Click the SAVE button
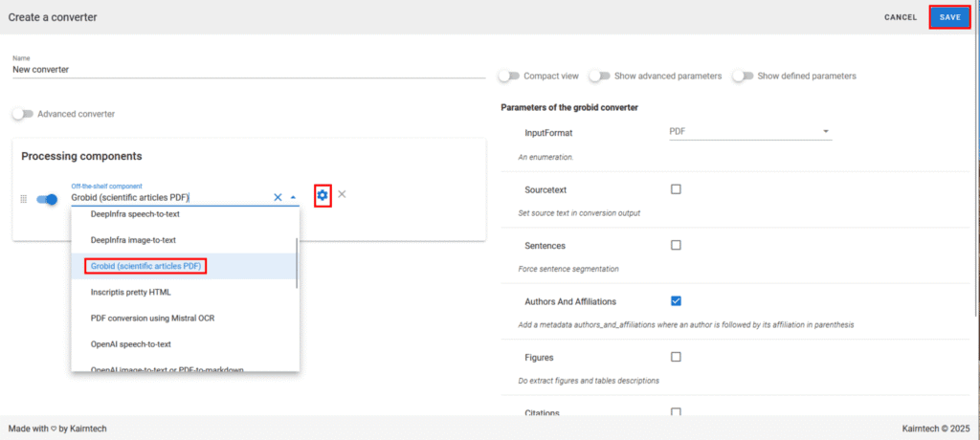 point(949,17)
